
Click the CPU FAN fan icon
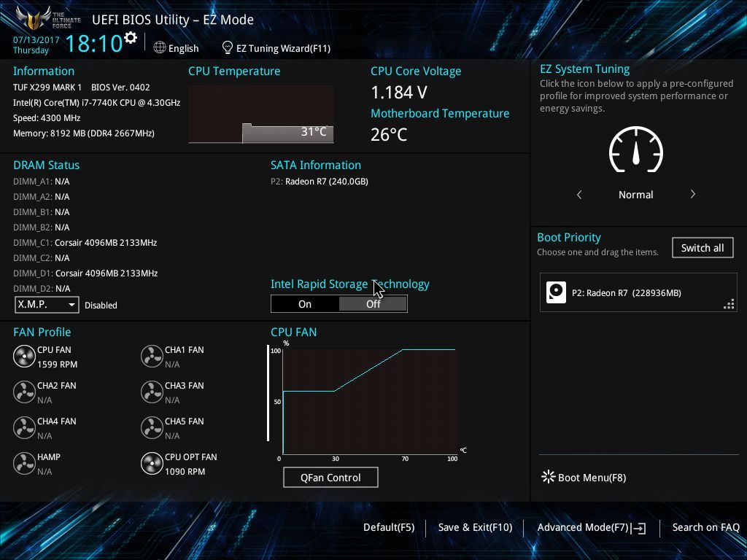24,356
